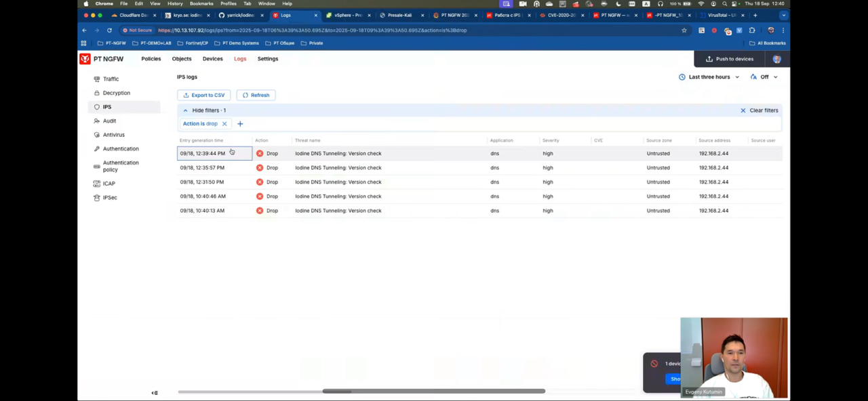Collapse the Hide filters section

(204, 110)
